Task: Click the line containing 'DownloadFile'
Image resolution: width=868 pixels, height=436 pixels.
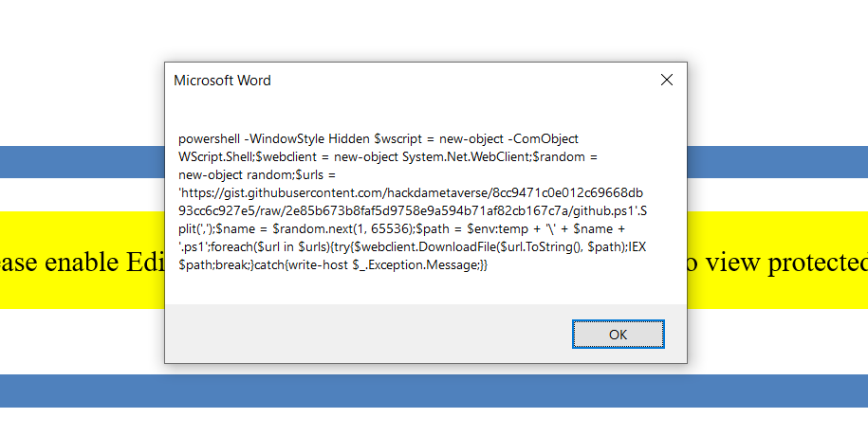Action: [412, 246]
